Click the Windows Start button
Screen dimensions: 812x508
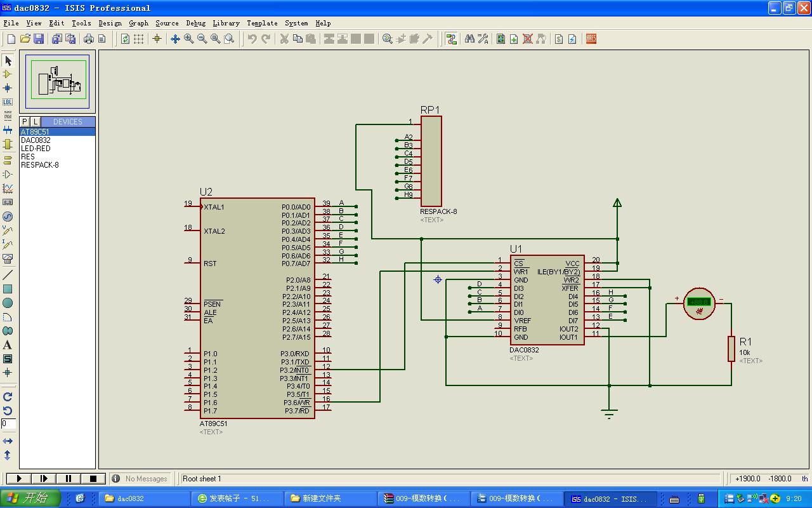coord(30,498)
